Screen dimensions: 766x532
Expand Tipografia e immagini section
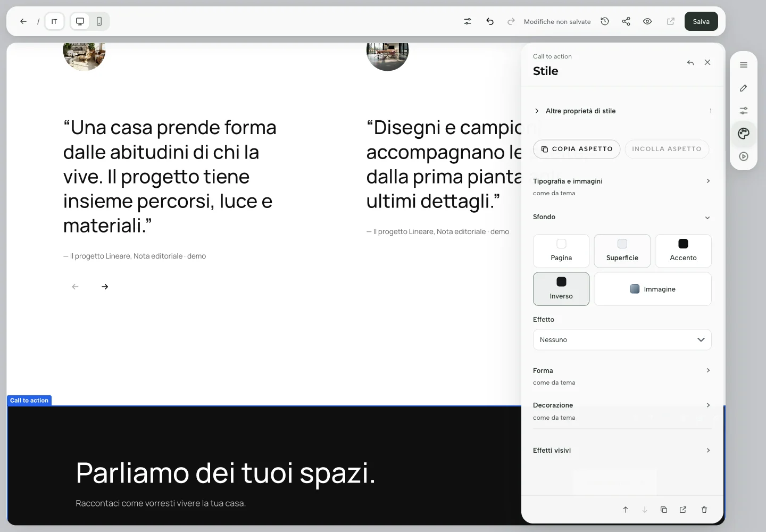click(622, 186)
